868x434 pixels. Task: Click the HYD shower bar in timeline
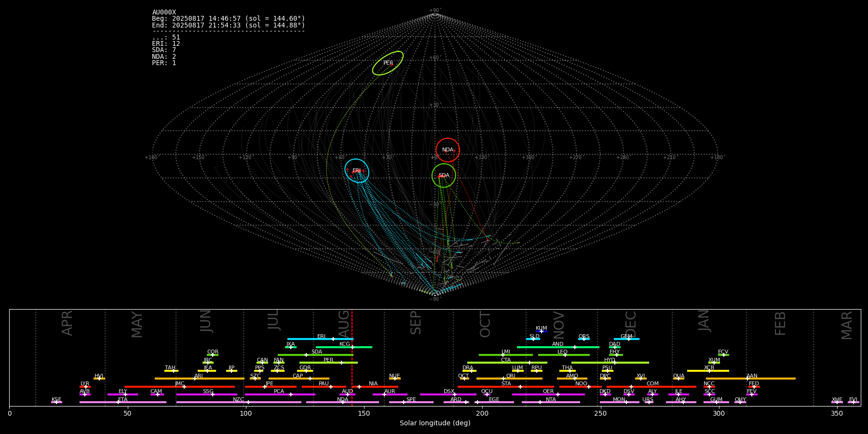(610, 363)
